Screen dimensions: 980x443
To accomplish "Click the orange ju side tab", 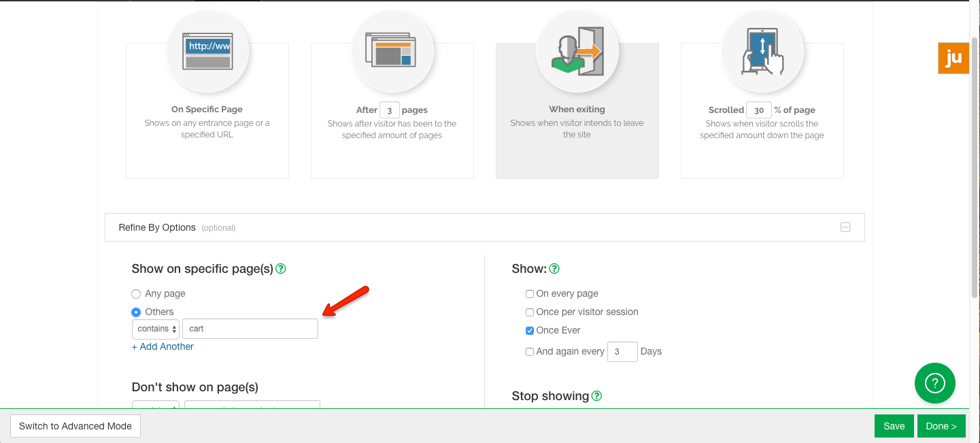I will (x=953, y=58).
